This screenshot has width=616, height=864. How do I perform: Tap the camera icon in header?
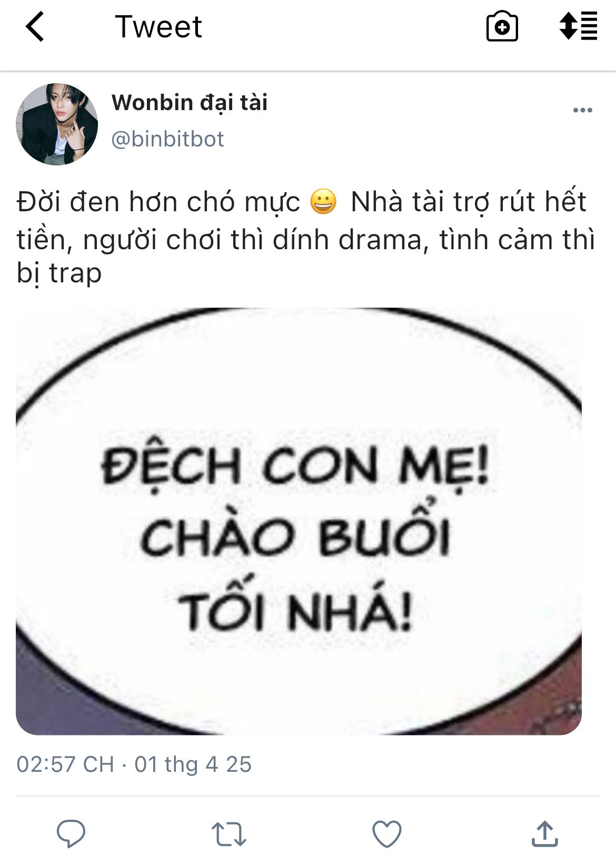tap(502, 26)
